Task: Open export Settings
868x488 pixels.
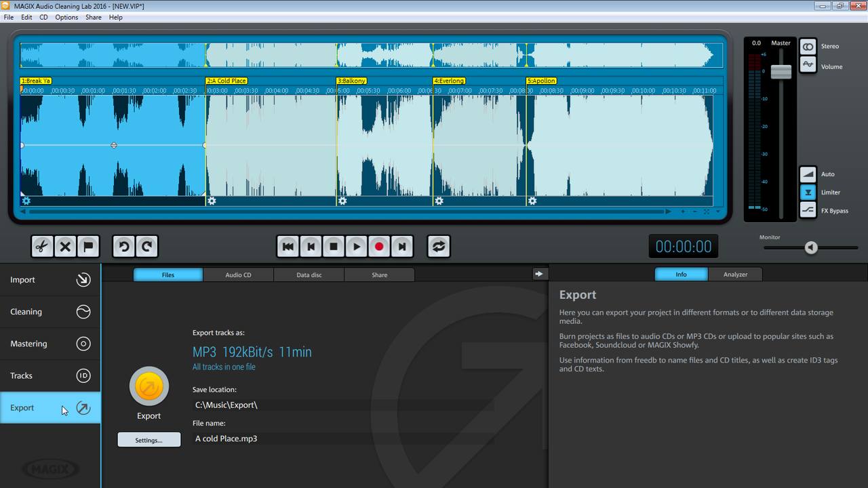Action: pyautogui.click(x=149, y=440)
